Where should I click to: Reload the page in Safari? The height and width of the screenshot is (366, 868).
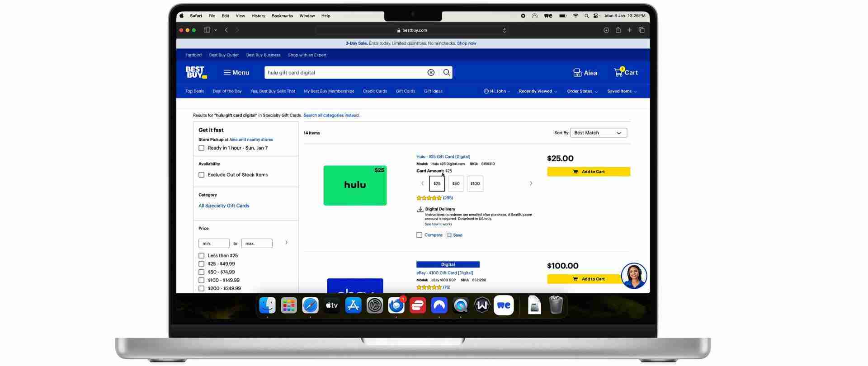tap(504, 30)
